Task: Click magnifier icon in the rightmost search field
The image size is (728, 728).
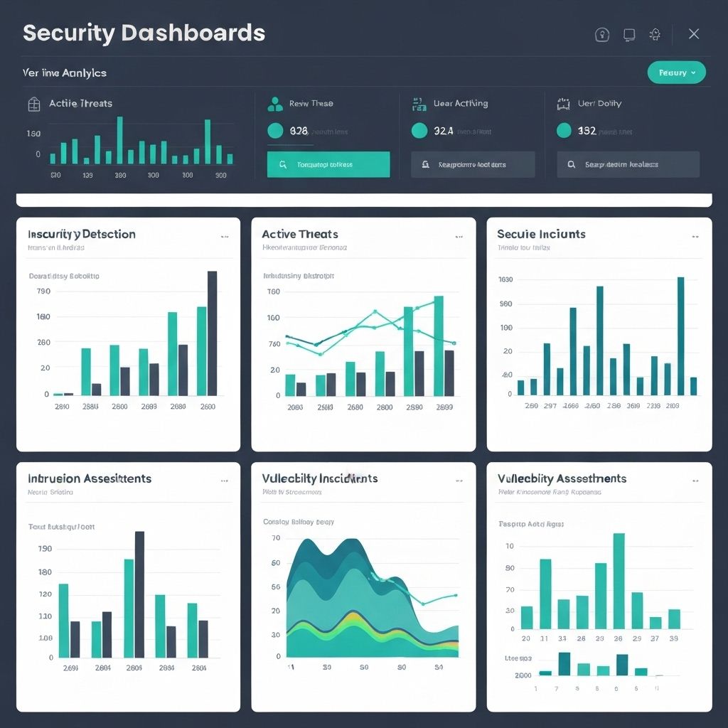Action: pyautogui.click(x=571, y=164)
